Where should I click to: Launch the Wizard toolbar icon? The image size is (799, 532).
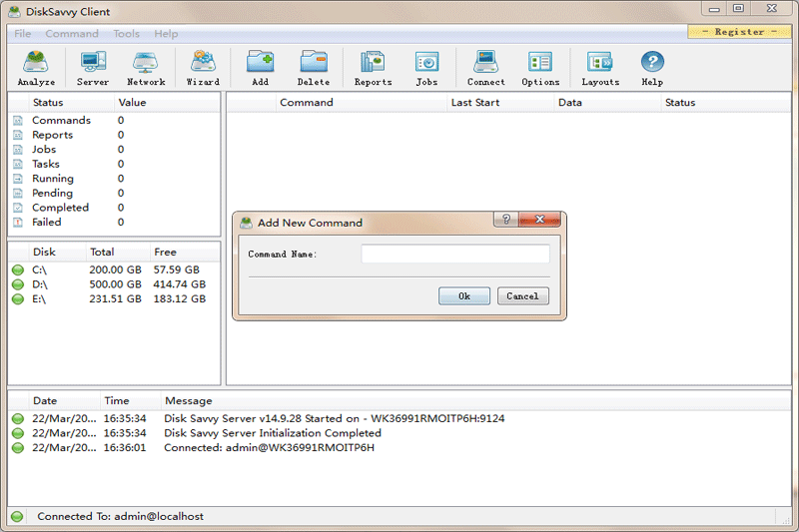(x=203, y=68)
